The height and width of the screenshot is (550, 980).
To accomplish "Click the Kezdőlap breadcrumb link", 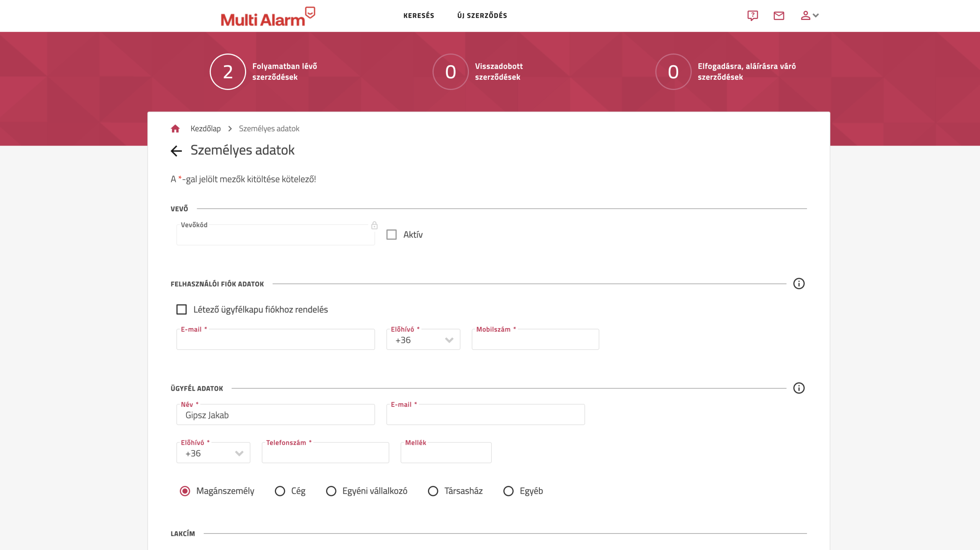I will click(x=206, y=129).
